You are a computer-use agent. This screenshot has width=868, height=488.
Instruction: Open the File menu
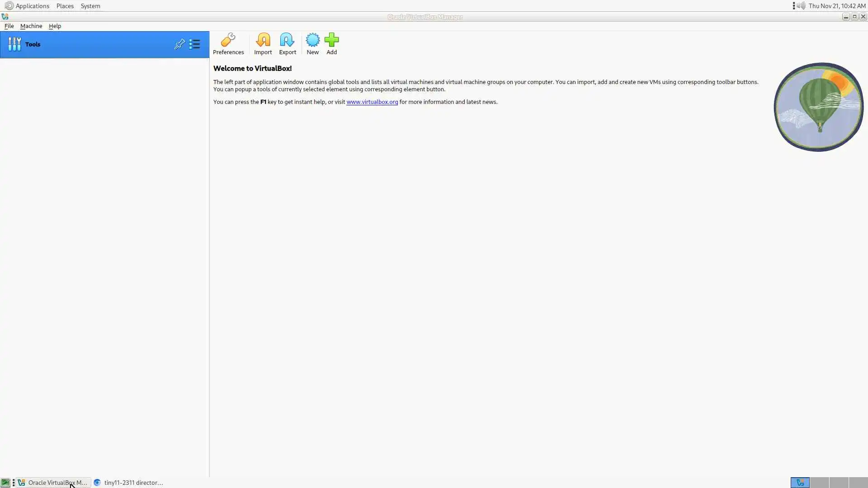click(9, 26)
